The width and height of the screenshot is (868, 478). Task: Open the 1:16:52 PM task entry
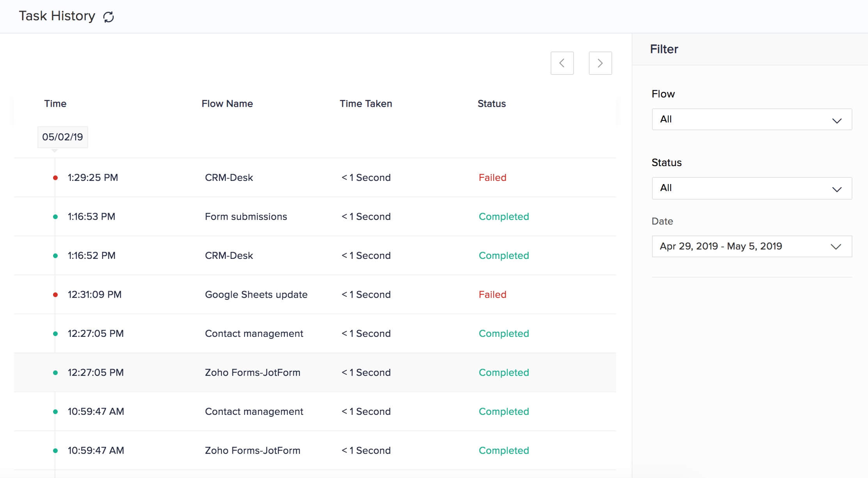(315, 255)
